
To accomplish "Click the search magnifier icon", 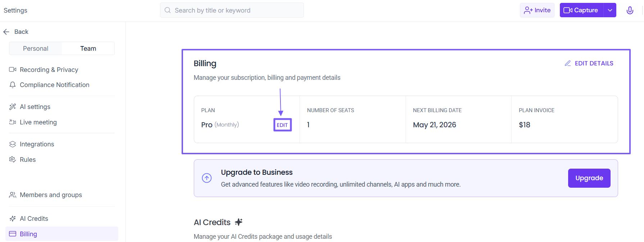I will tap(168, 10).
